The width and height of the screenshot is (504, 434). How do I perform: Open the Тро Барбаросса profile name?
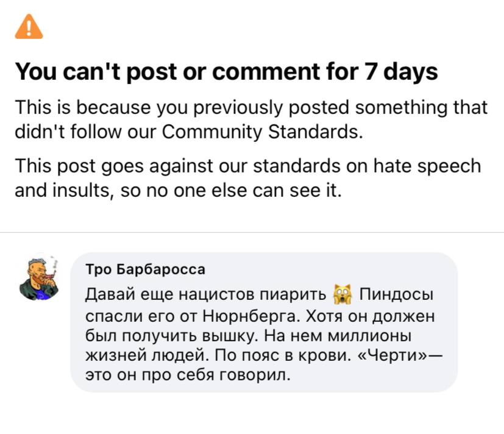(x=146, y=269)
